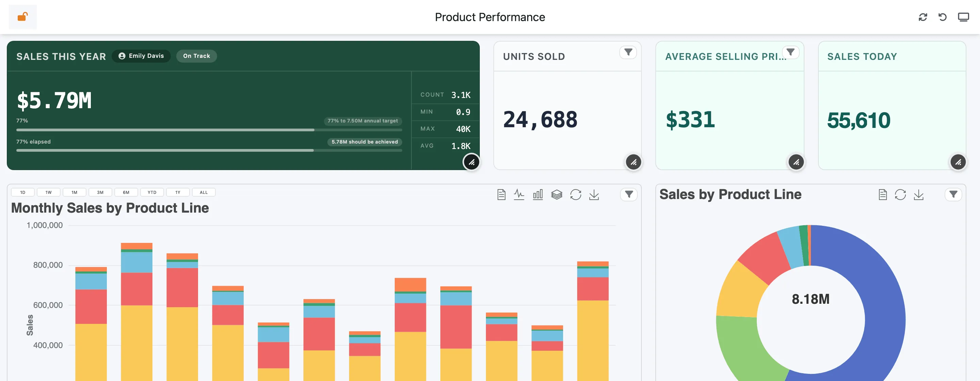The height and width of the screenshot is (381, 980).
Task: Refresh the dashboard using the sync icon
Action: (x=922, y=17)
